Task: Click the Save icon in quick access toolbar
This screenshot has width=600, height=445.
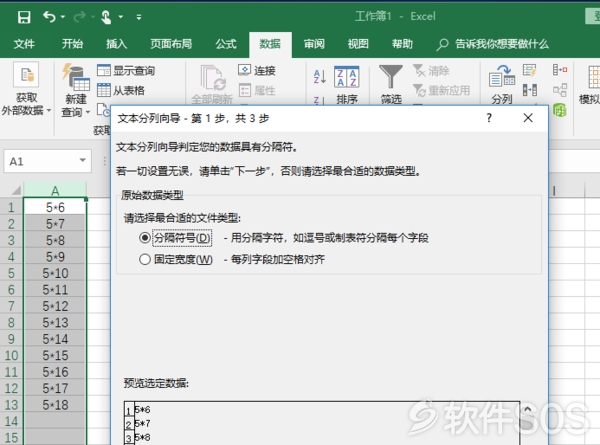Action: 24,17
